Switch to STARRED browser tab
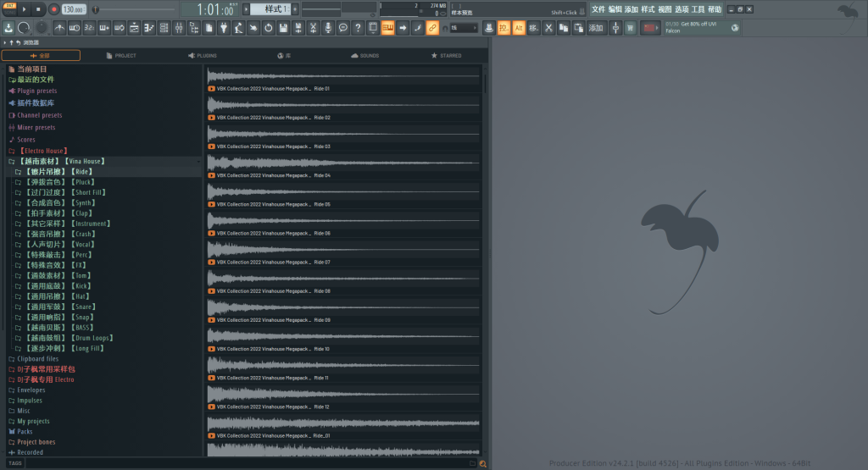868x470 pixels. [446, 55]
